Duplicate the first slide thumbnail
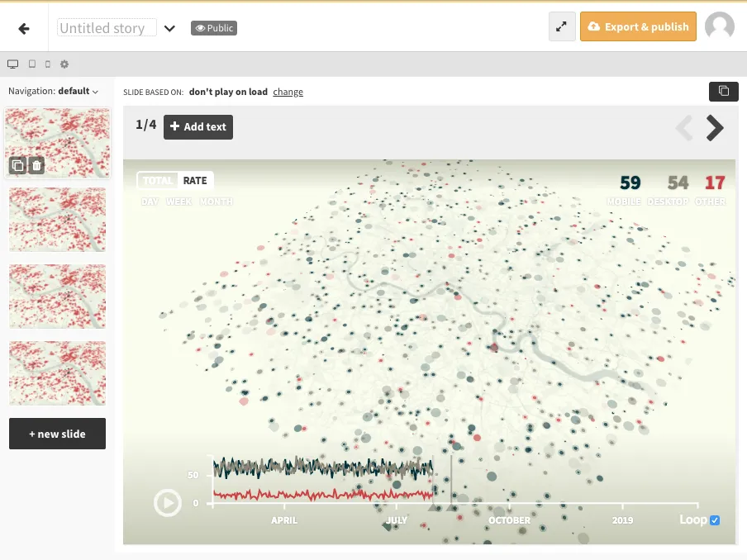The width and height of the screenshot is (747, 560). (x=17, y=165)
